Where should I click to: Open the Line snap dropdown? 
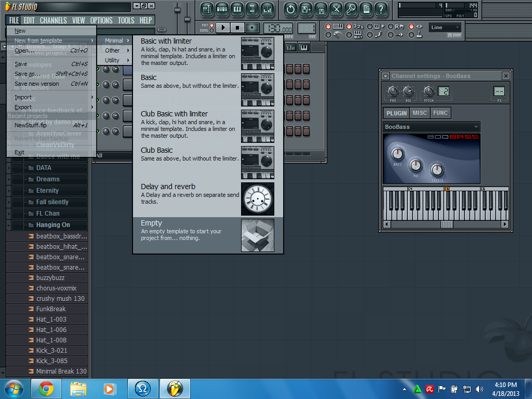[445, 28]
